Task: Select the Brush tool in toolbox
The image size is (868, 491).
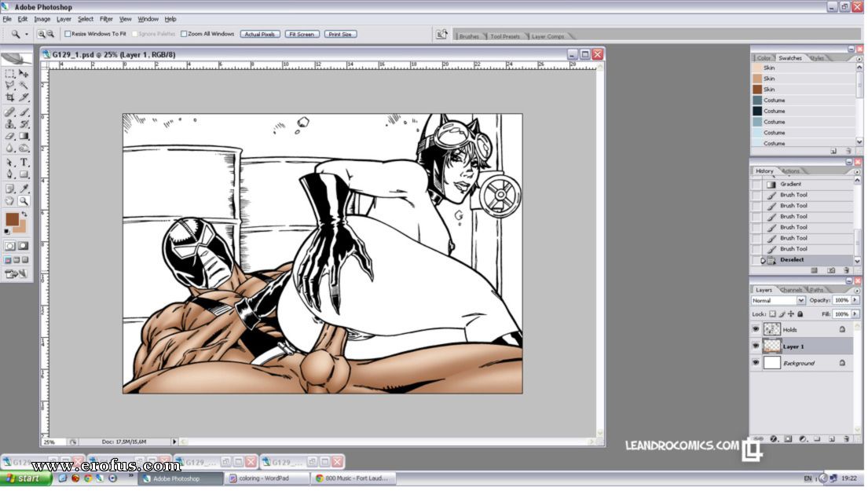Action: [x=24, y=112]
